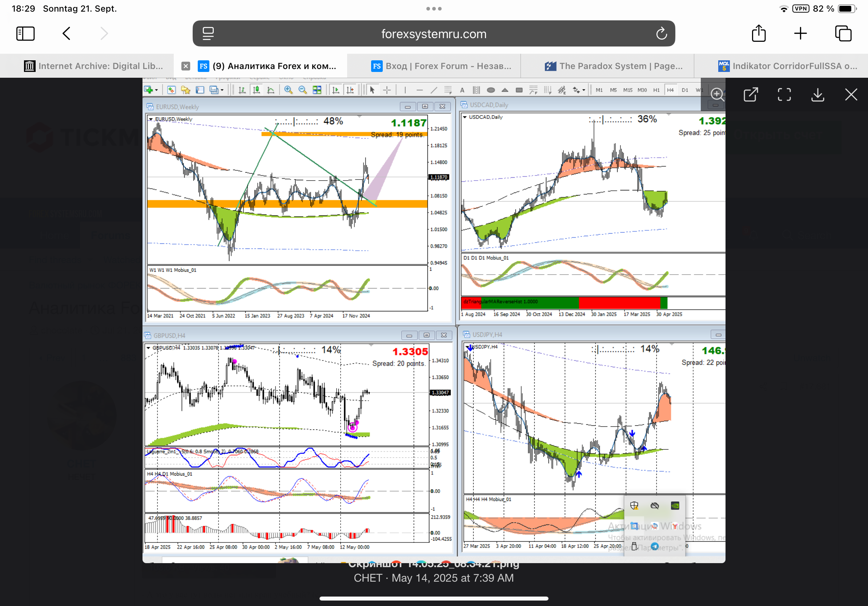Open the tile windows layout icon
This screenshot has height=606, width=868.
pos(317,90)
